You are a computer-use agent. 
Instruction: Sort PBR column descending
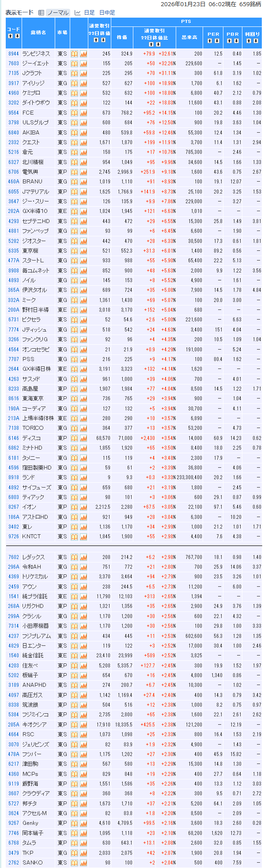click(236, 41)
